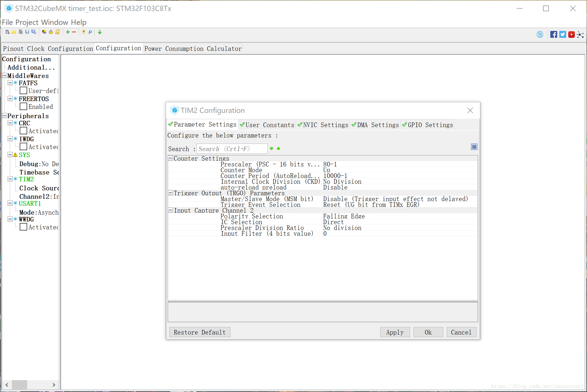587x392 pixels.
Task: Click the Apply button
Action: pos(395,332)
